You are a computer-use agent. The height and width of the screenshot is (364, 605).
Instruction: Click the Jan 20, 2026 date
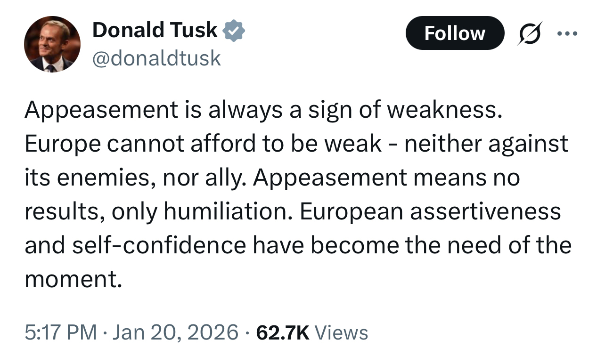point(175,333)
